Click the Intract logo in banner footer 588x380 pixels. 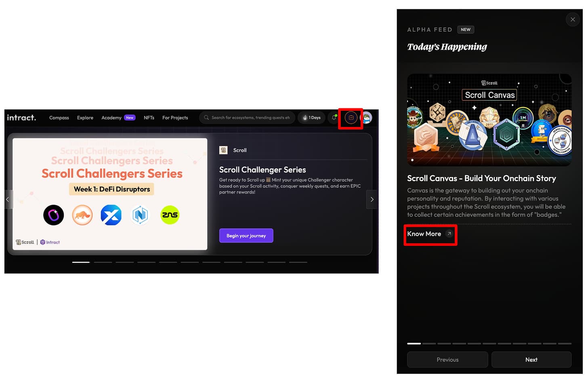click(x=50, y=242)
